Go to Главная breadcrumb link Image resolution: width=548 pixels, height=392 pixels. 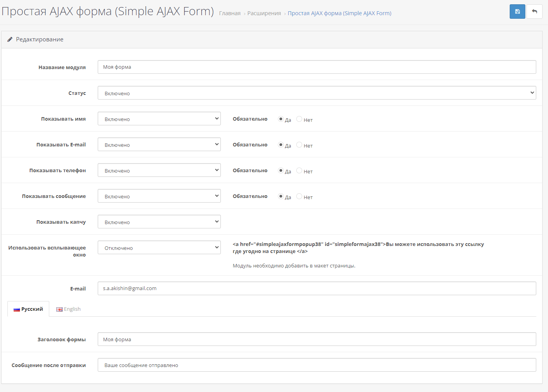click(x=230, y=13)
